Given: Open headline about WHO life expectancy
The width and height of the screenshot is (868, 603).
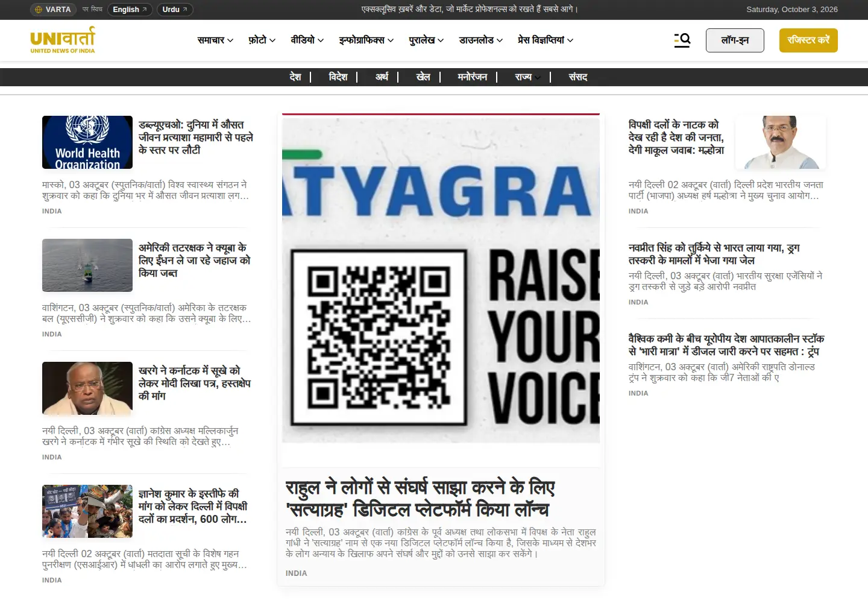Looking at the screenshot, I should coord(196,137).
